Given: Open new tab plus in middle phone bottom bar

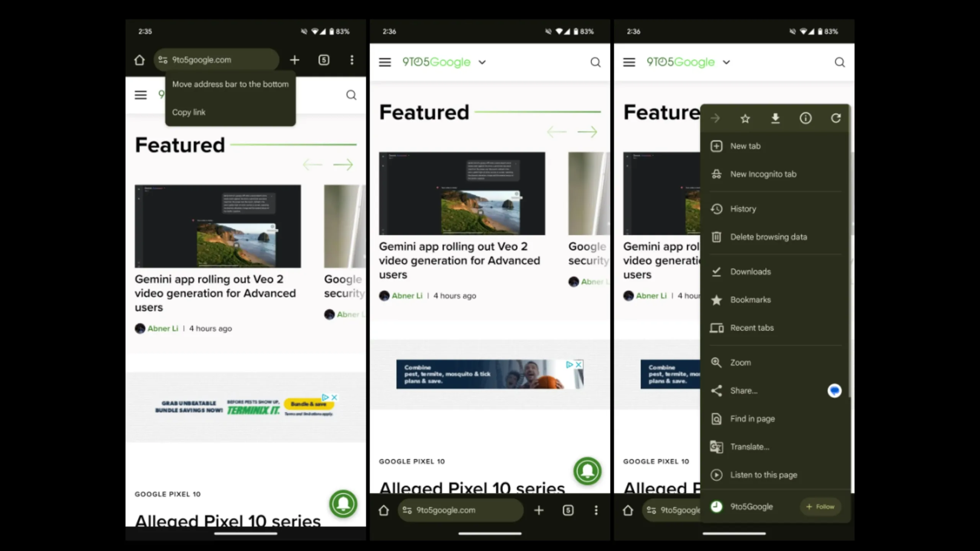Looking at the screenshot, I should (x=539, y=510).
